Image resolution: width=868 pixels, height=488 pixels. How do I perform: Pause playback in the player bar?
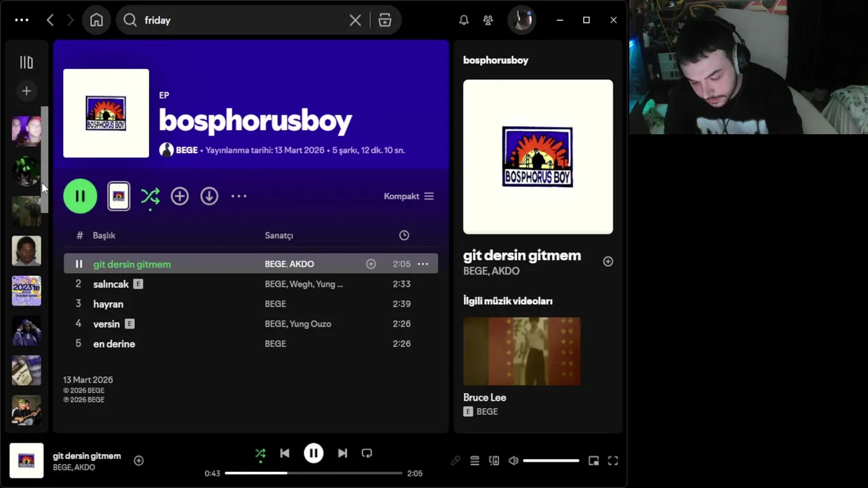[313, 453]
